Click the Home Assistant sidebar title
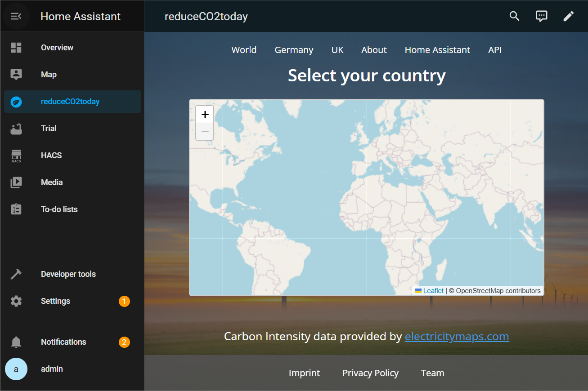This screenshot has height=391, width=588. point(81,17)
